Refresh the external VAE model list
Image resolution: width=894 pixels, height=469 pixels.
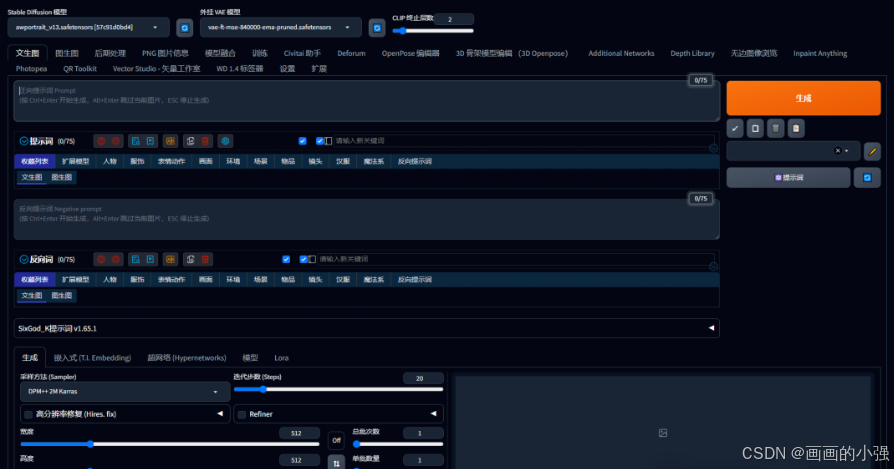(x=377, y=27)
